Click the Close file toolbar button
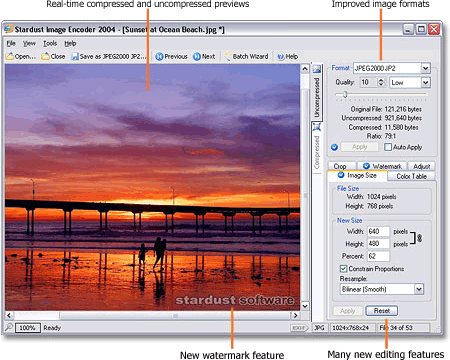 (x=53, y=56)
